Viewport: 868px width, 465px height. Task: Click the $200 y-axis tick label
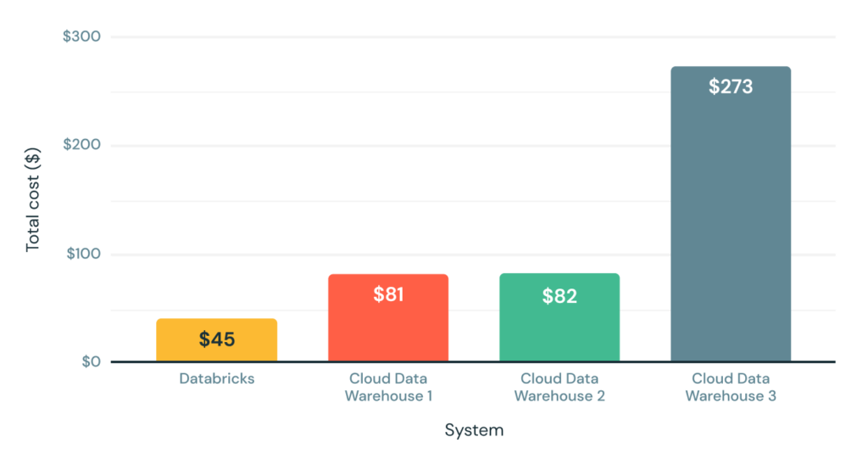81,145
